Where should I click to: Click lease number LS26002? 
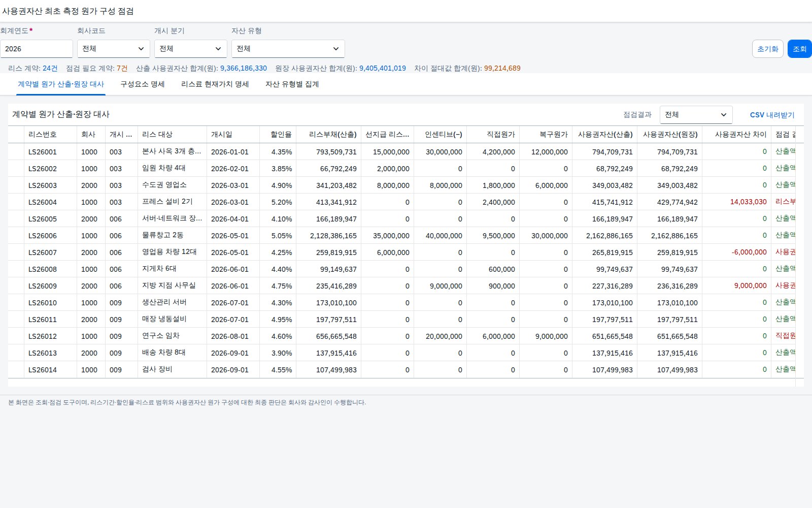coord(43,169)
